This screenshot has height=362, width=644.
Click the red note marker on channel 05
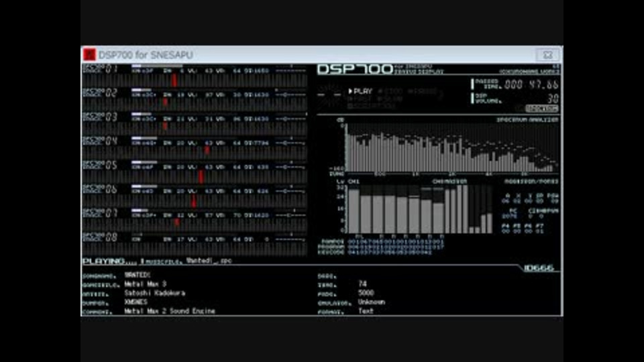pos(201,177)
